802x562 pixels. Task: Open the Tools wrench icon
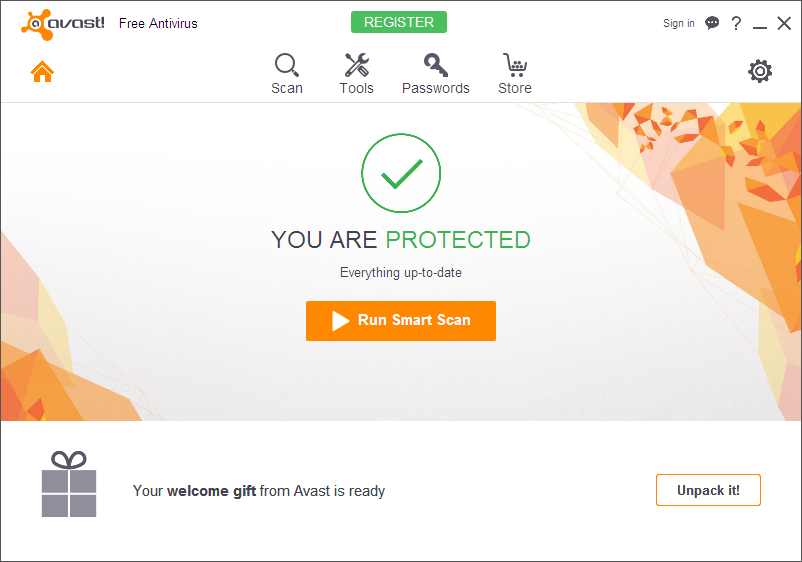[x=356, y=67]
